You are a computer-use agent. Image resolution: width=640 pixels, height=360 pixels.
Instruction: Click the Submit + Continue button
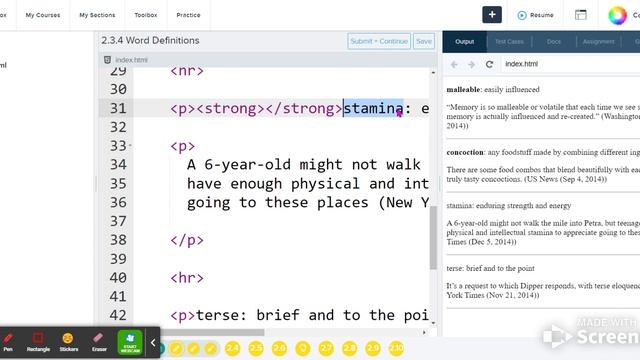tap(379, 41)
